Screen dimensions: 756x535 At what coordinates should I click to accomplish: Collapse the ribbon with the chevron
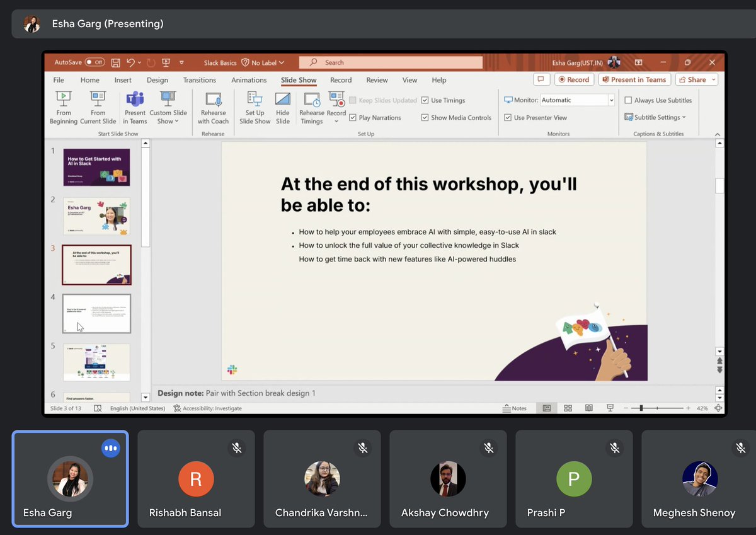pyautogui.click(x=718, y=134)
